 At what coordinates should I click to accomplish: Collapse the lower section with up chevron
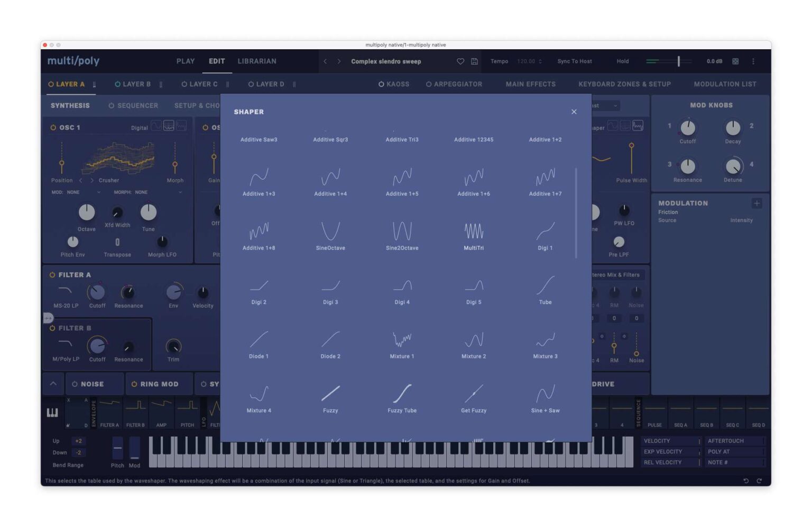(x=53, y=384)
